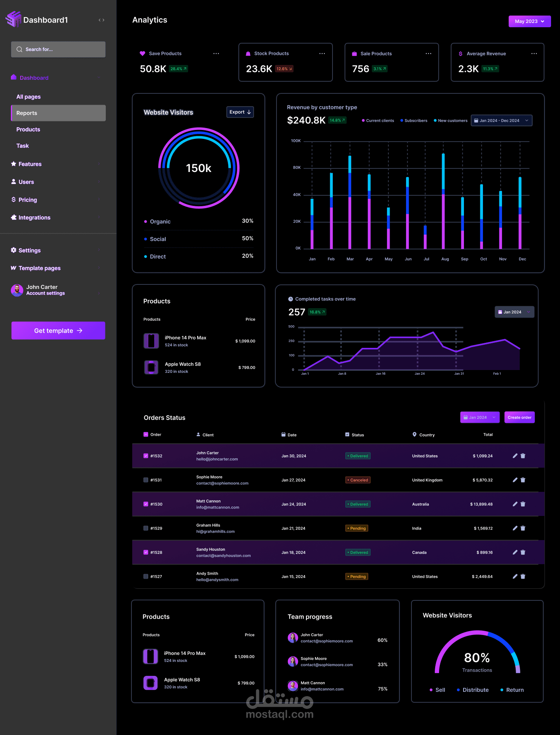Click John Carter avatar in sidebar

point(17,290)
